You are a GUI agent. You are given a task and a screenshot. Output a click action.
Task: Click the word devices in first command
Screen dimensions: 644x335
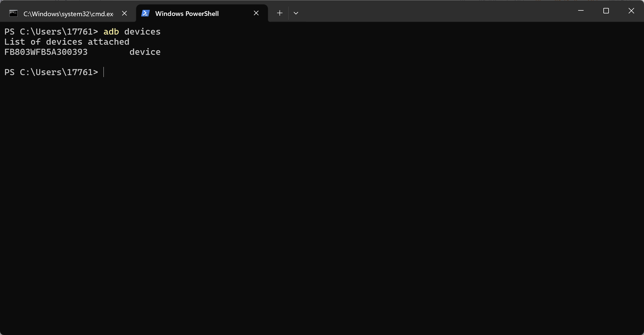point(142,32)
